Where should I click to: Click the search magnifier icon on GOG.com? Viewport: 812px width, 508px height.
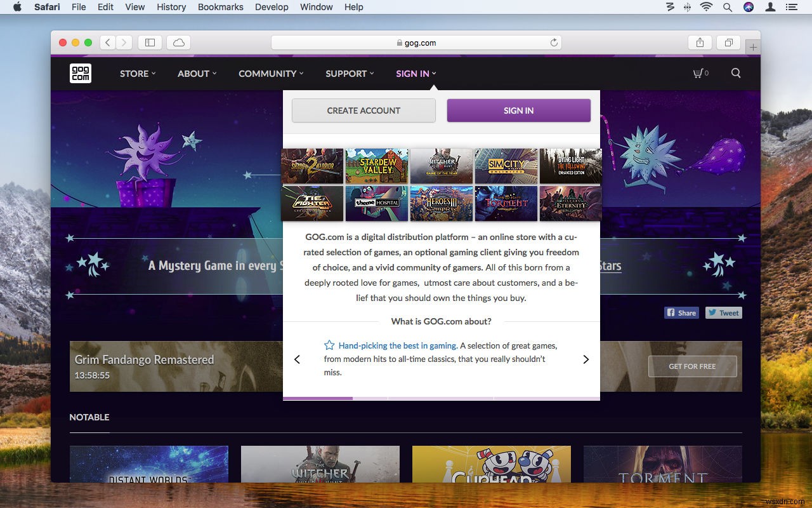tap(735, 73)
